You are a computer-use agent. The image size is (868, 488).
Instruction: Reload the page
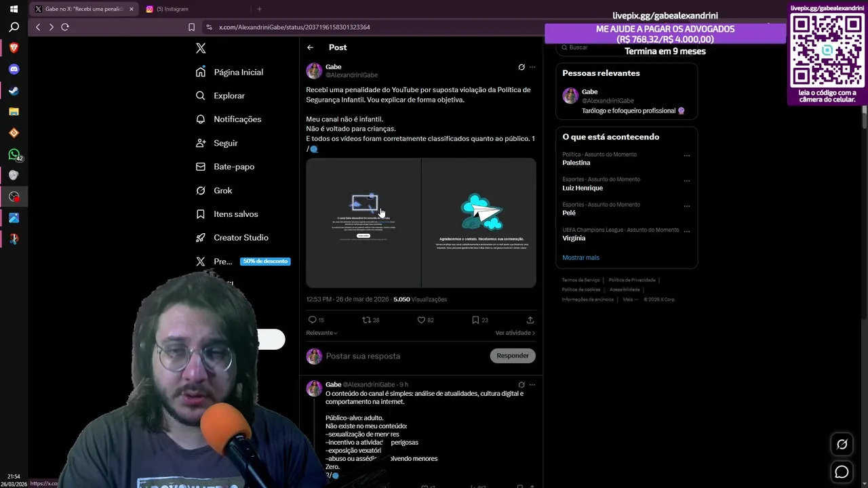65,27
